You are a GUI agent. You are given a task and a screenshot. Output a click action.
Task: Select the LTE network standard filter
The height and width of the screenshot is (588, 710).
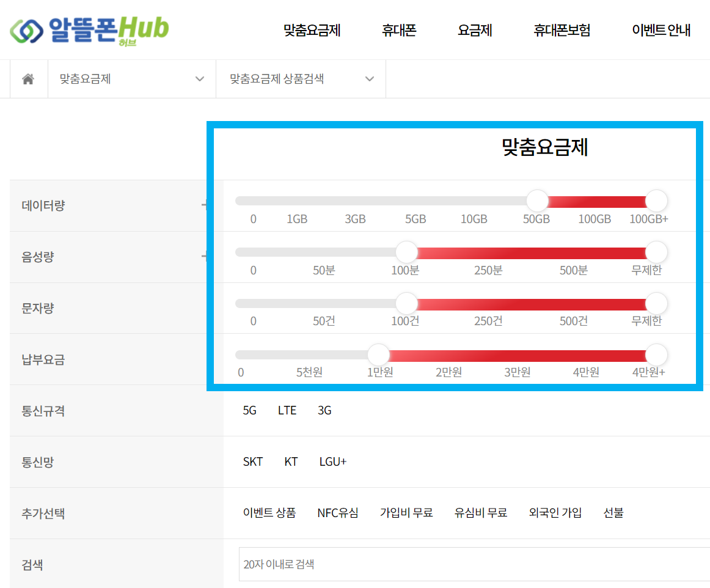pos(287,410)
